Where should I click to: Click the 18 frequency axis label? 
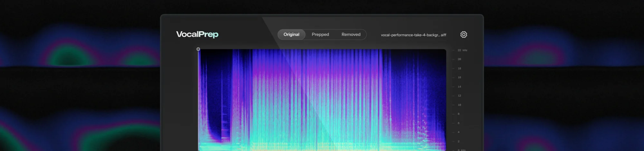tap(459, 69)
